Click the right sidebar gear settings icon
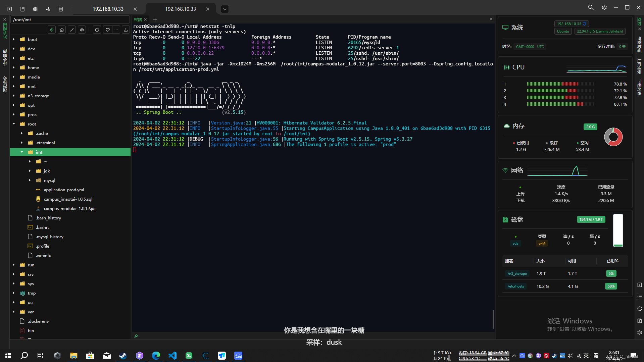Screen dimensions: 644x362 coord(640,332)
